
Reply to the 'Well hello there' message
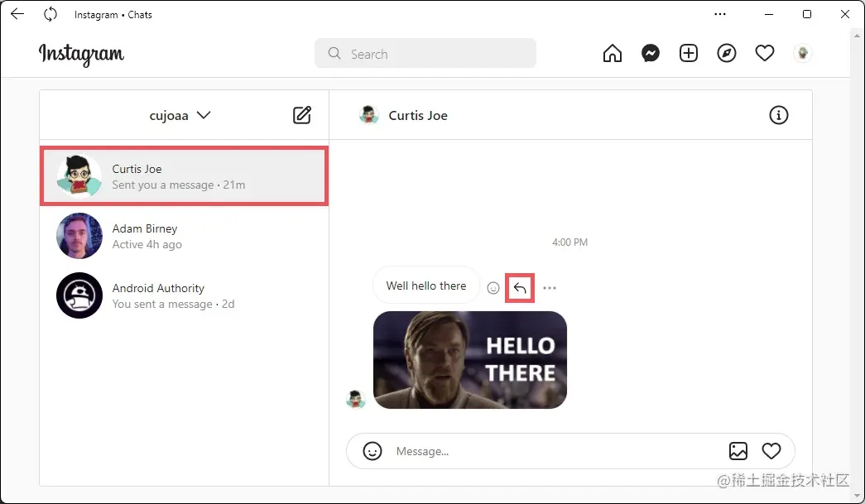[520, 288]
